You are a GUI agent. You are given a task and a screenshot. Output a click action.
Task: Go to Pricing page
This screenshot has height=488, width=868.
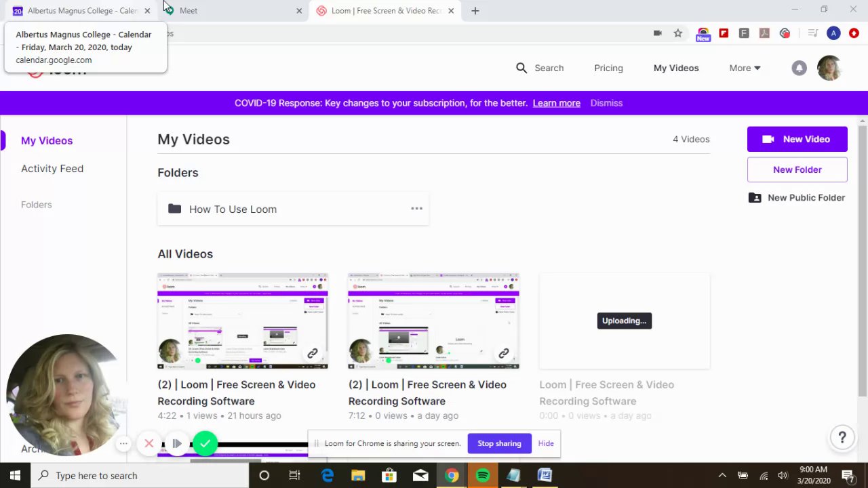[608, 68]
